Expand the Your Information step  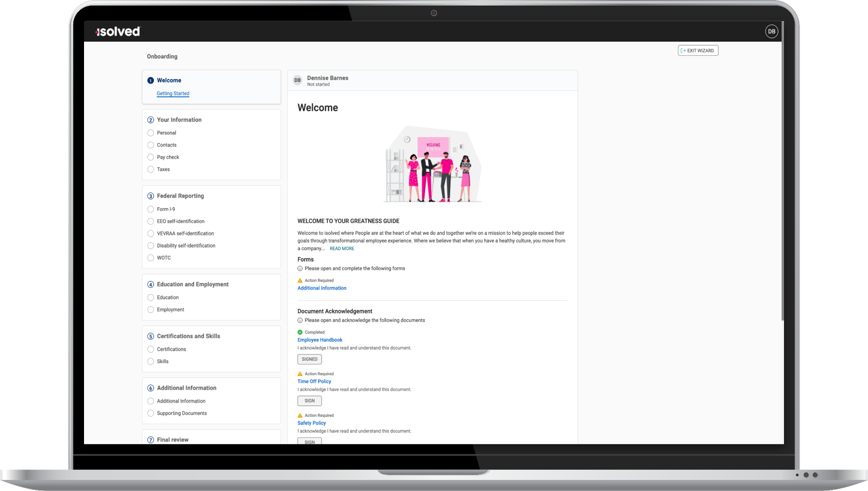[179, 120]
